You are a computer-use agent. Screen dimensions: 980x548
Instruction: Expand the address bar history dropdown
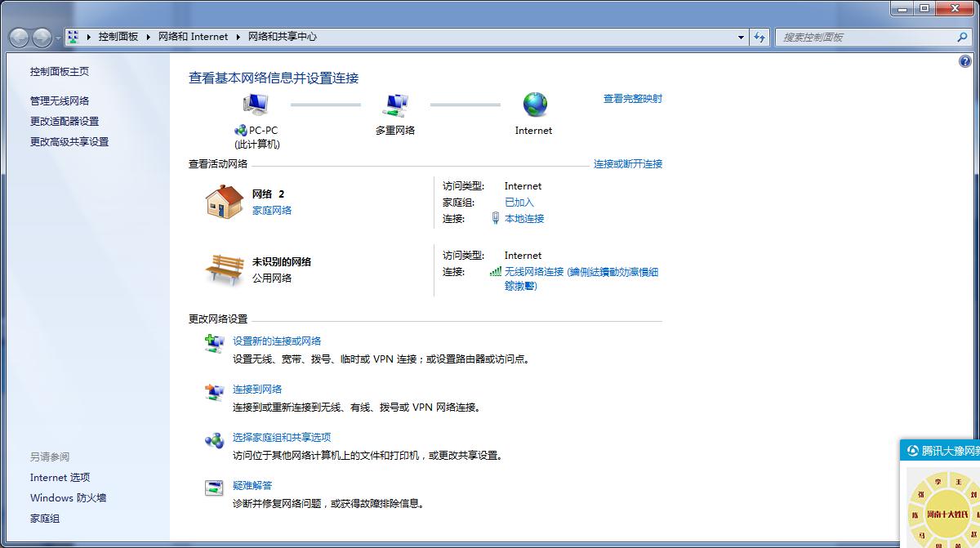[741, 37]
